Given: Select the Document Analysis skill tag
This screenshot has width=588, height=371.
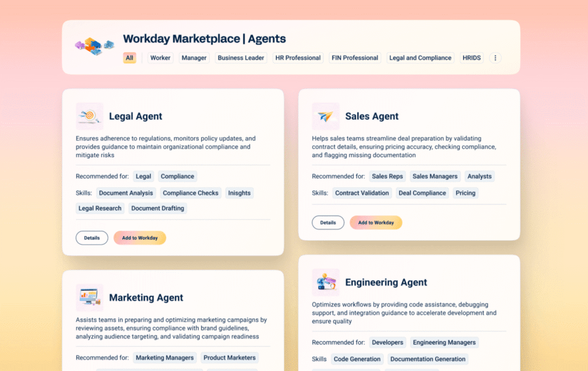Looking at the screenshot, I should pyautogui.click(x=126, y=193).
